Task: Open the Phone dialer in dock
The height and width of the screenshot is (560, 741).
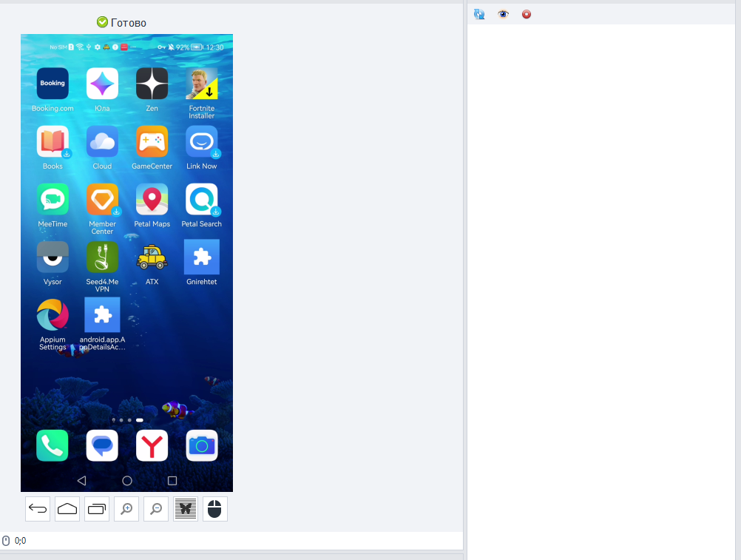Action: 53,445
